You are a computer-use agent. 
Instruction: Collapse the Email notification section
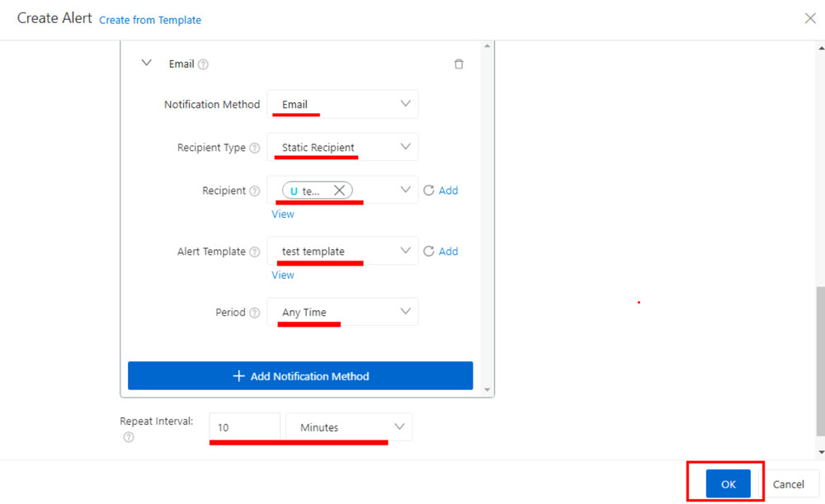click(146, 62)
